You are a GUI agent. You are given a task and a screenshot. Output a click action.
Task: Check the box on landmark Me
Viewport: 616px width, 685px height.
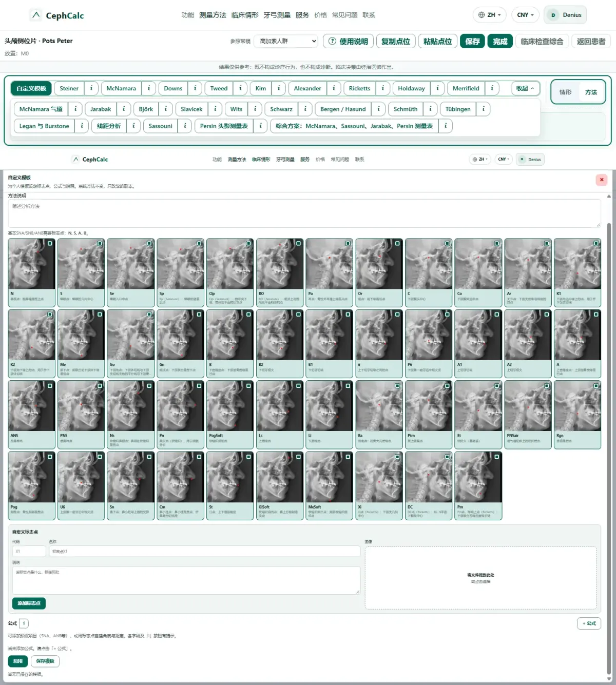click(100, 314)
